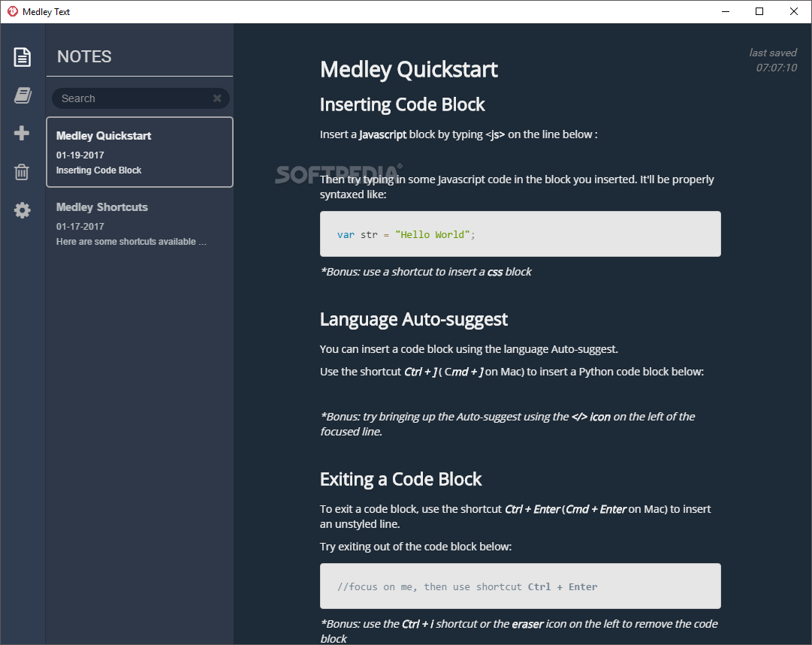This screenshot has width=812, height=645.
Task: Click the '01-19-2017' date text
Action: [x=80, y=155]
